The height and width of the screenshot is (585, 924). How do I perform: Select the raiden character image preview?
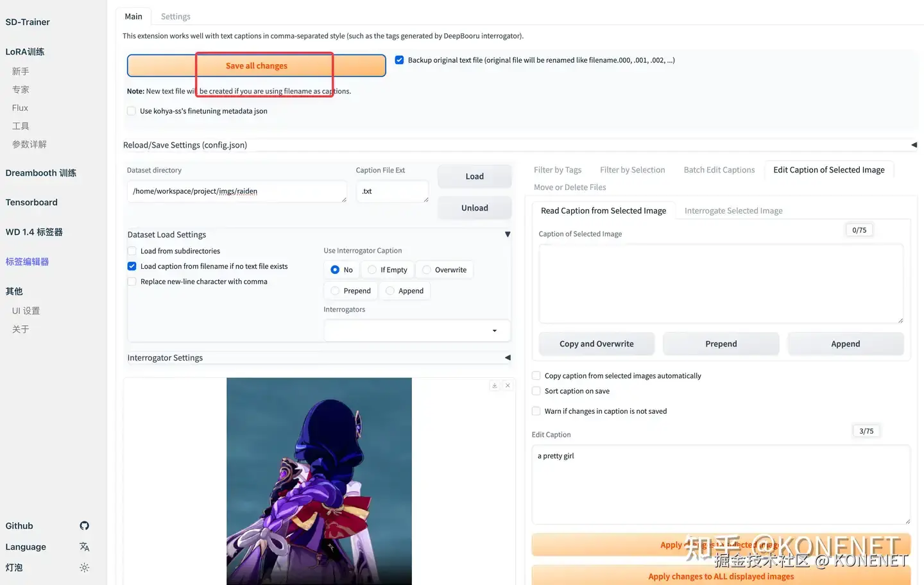319,481
